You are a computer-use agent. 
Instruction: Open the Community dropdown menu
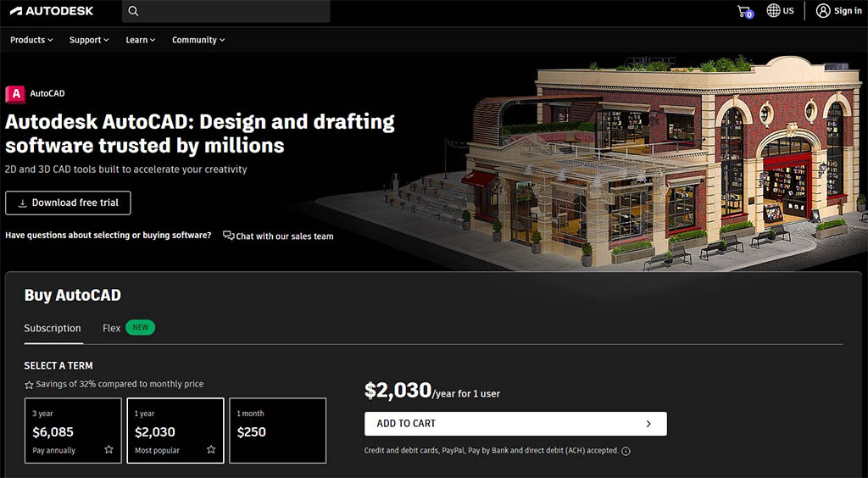198,40
